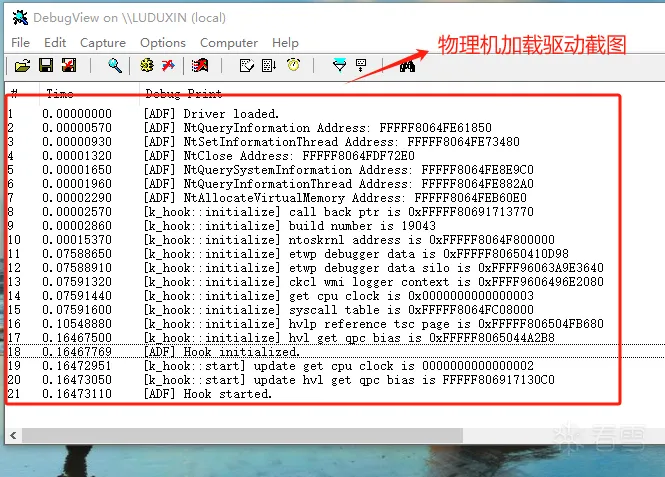The height and width of the screenshot is (477, 665).
Task: Click the horizontal scrollbar left arrow
Action: pyautogui.click(x=13, y=435)
